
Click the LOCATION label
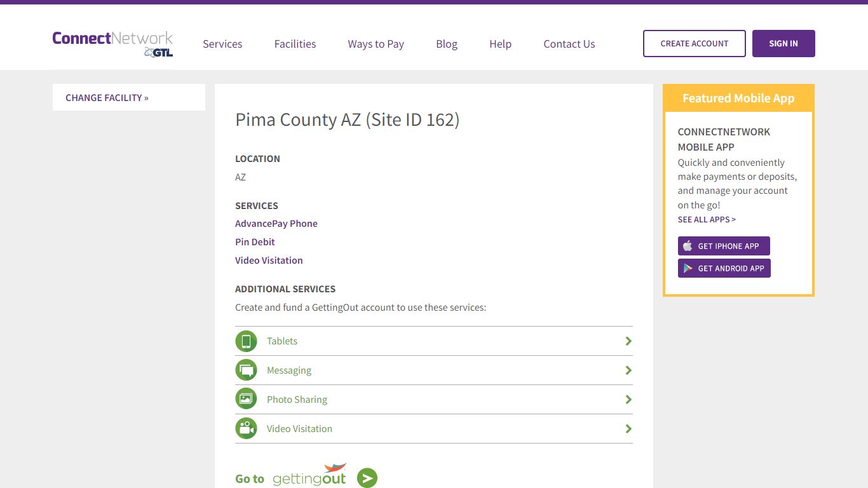click(257, 159)
